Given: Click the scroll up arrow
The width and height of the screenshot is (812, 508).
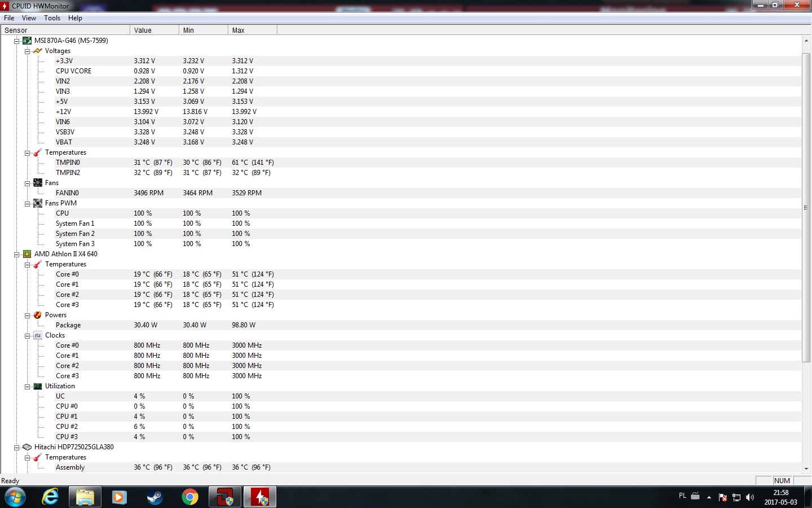Looking at the screenshot, I should pos(806,41).
